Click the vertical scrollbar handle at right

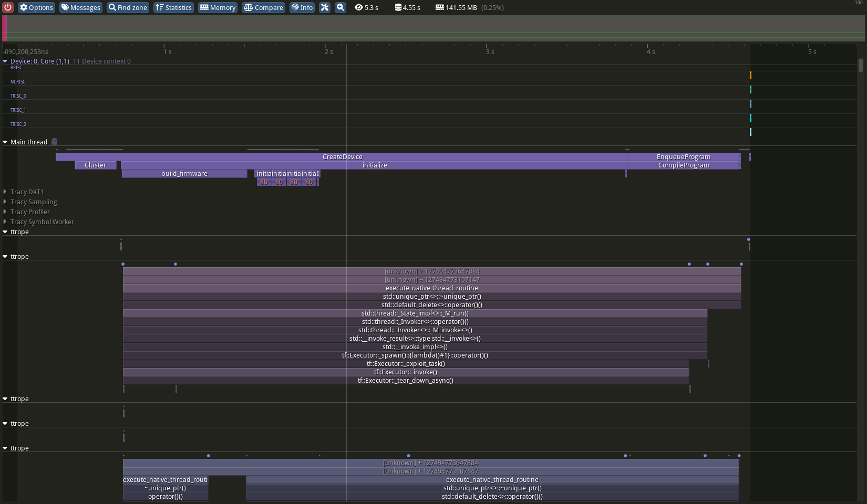(860, 66)
